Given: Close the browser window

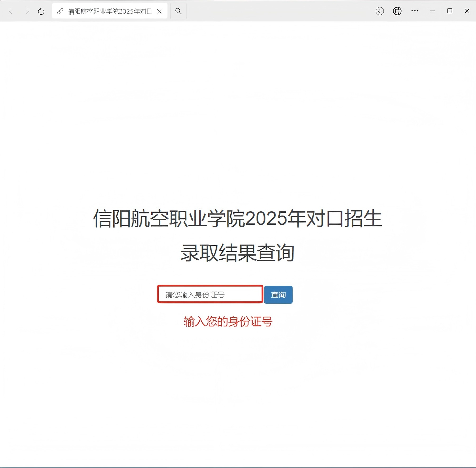Looking at the screenshot, I should pyautogui.click(x=467, y=11).
